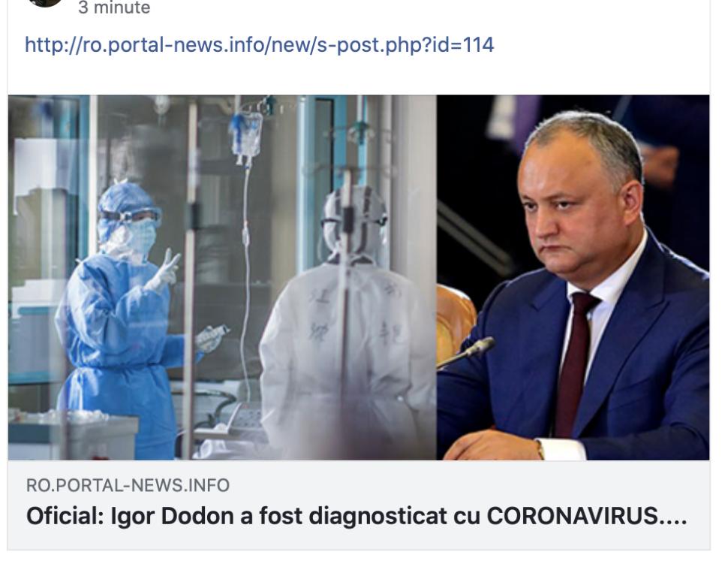Click the IV drip bag in the image
Image resolution: width=728 pixels, height=564 pixels.
pos(246,134)
